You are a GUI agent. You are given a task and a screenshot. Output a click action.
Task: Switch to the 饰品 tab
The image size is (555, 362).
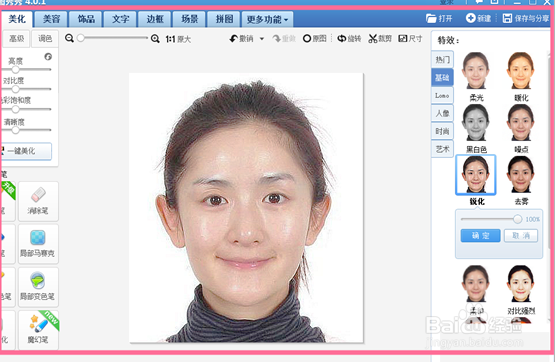[x=86, y=19]
